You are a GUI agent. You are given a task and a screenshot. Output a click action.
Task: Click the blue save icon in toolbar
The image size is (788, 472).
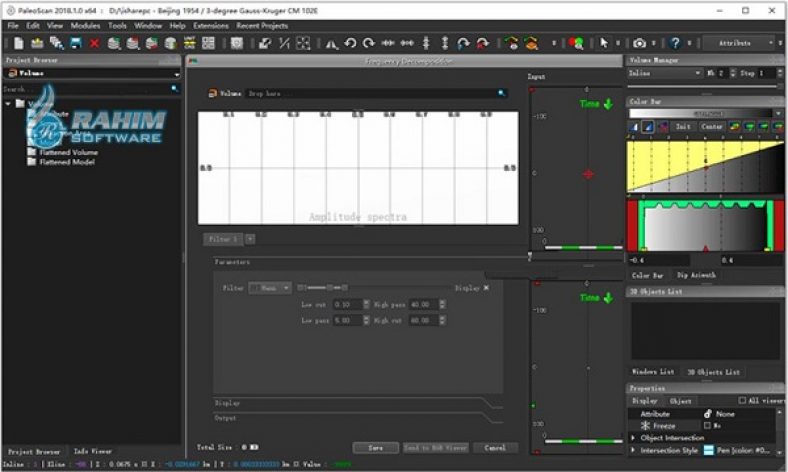click(x=76, y=44)
